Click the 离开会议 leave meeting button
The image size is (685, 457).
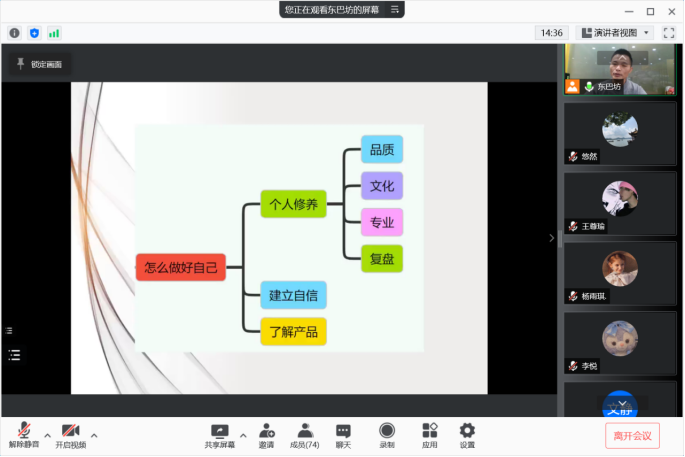(x=632, y=435)
